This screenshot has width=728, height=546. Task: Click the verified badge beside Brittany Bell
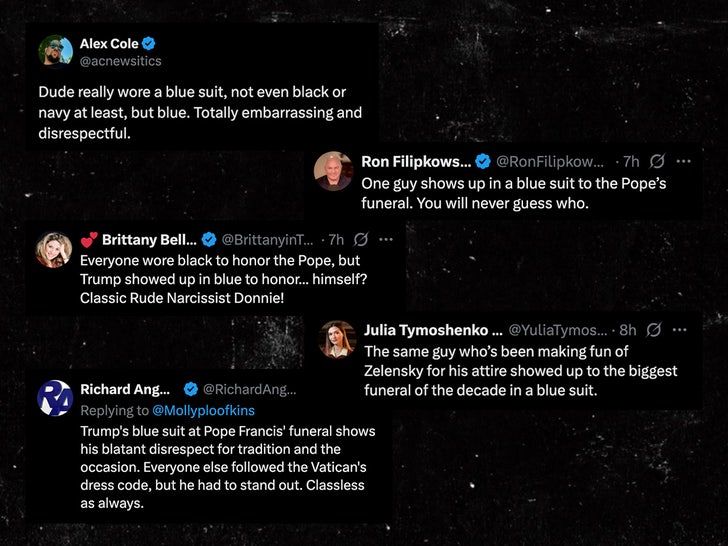pyautogui.click(x=209, y=239)
